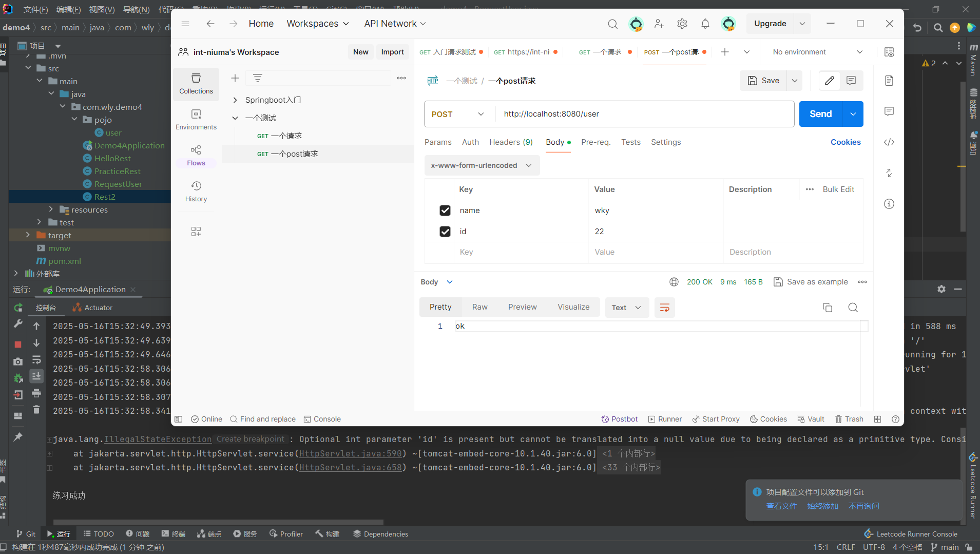Click invite collaborators icon in Postman header

point(659,24)
